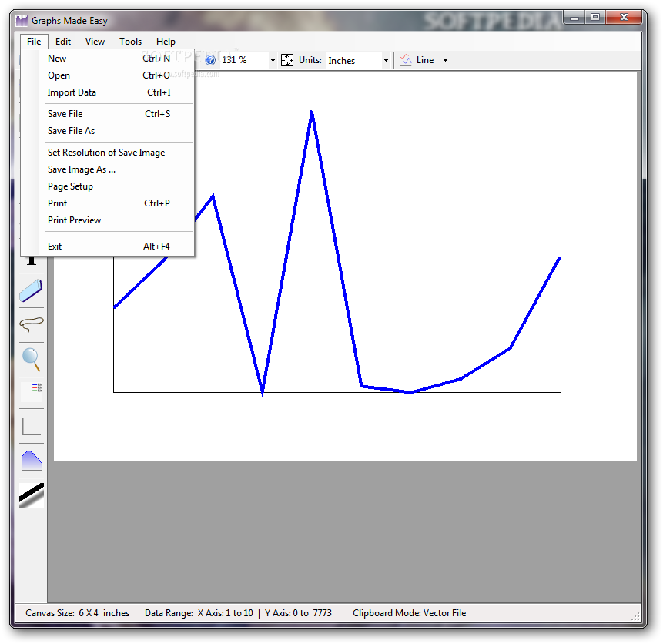Choose Set Resolution of Save Image
663x644 pixels.
click(109, 153)
